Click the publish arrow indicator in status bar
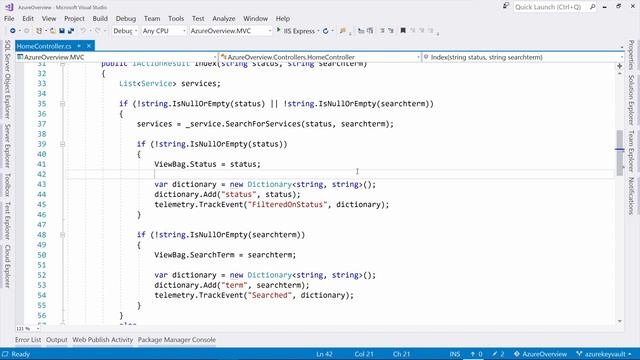 (x=476, y=354)
